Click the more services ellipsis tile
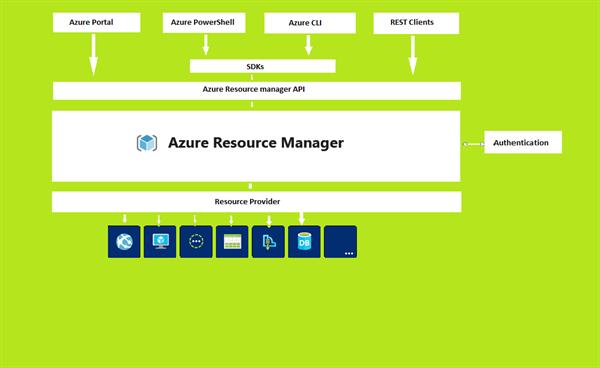Screen dimensions: 600x368 tap(340, 241)
